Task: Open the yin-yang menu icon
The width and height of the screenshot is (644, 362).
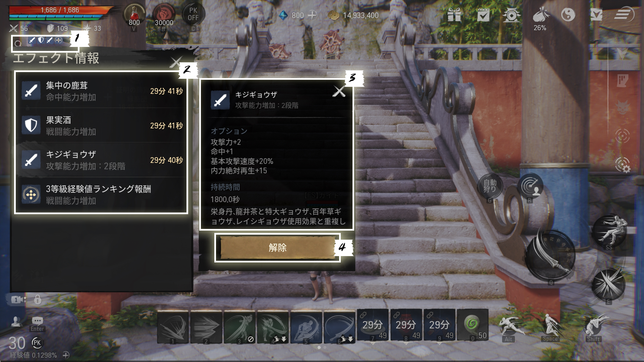Action: pos(568,15)
